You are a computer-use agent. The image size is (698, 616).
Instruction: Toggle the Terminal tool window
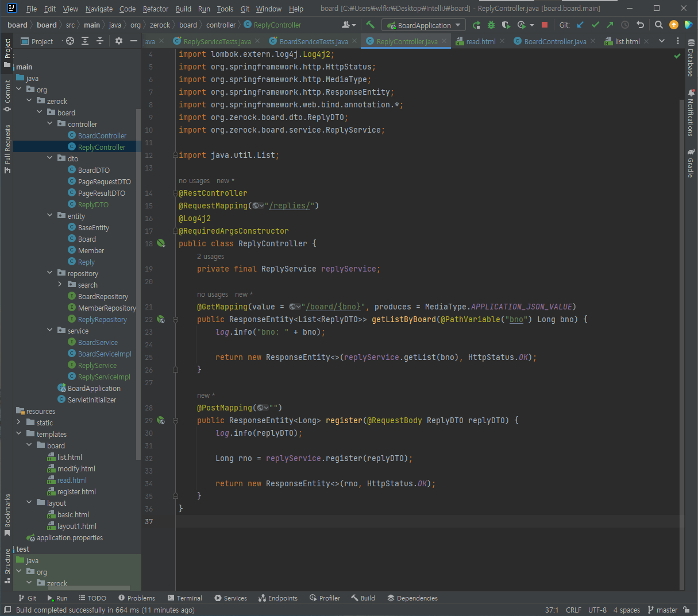pos(184,598)
